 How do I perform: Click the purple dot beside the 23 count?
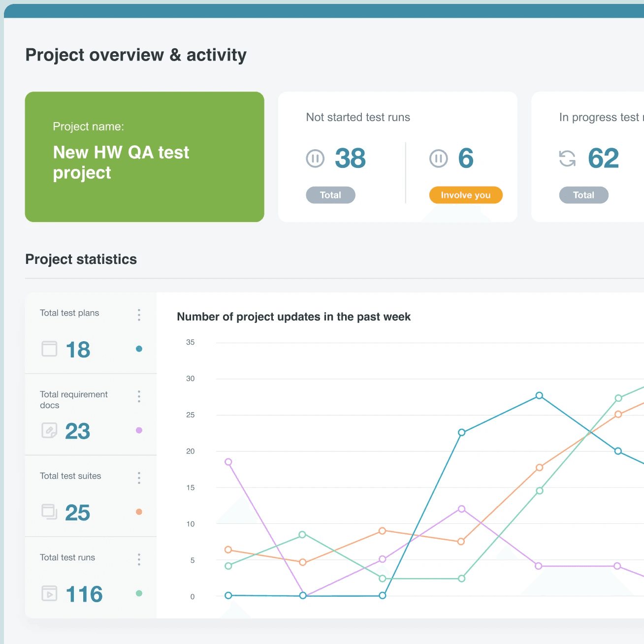(139, 430)
